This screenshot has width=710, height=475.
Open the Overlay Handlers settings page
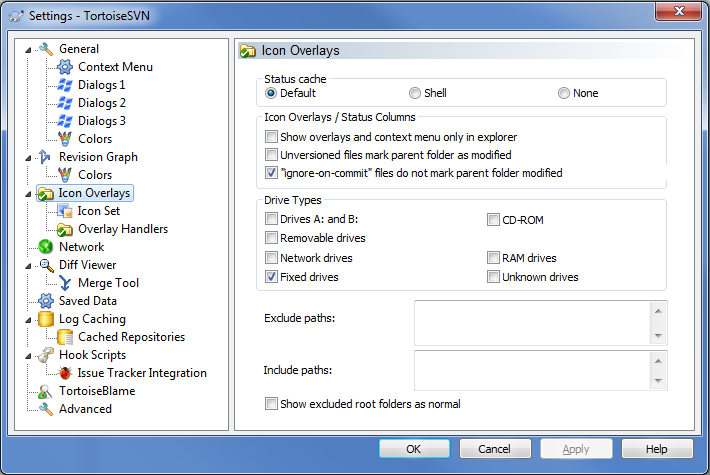coord(123,229)
